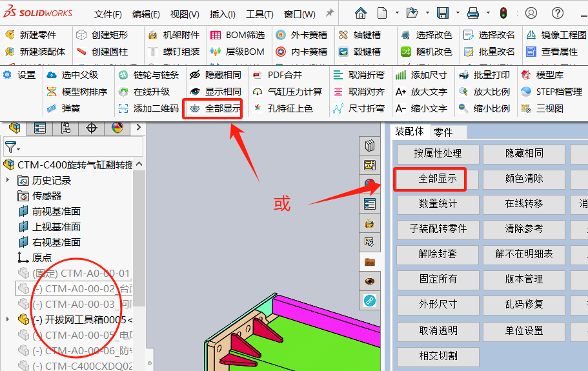588x371 pixels.
Task: Click the 子装配转零件 button
Action: tap(438, 228)
